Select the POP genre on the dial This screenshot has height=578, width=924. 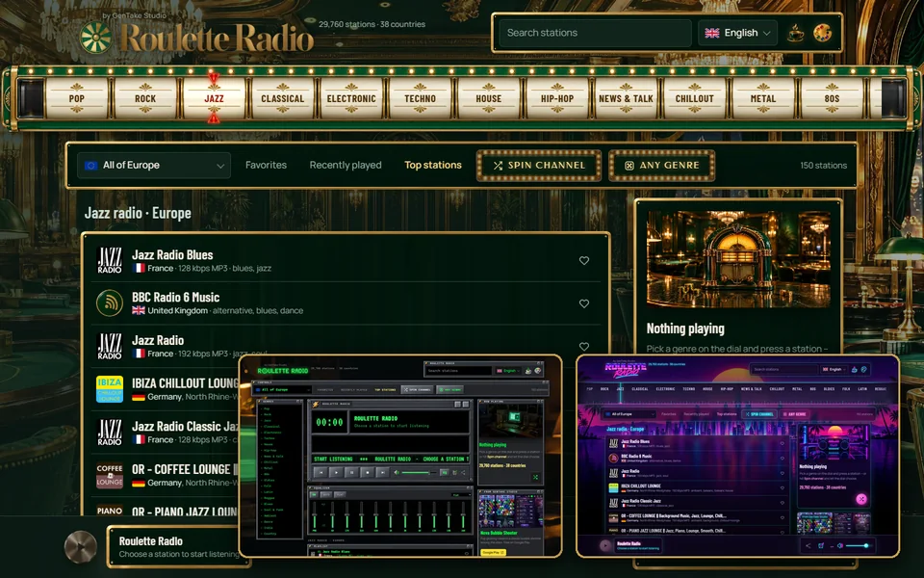pos(77,98)
